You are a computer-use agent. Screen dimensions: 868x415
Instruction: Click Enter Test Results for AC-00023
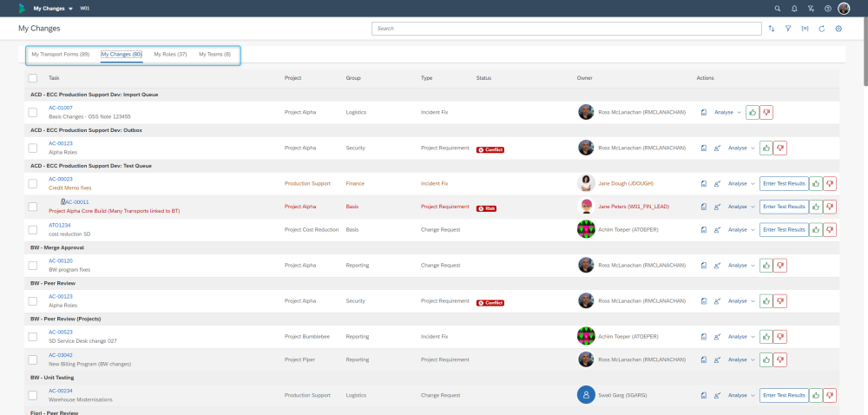coord(784,184)
